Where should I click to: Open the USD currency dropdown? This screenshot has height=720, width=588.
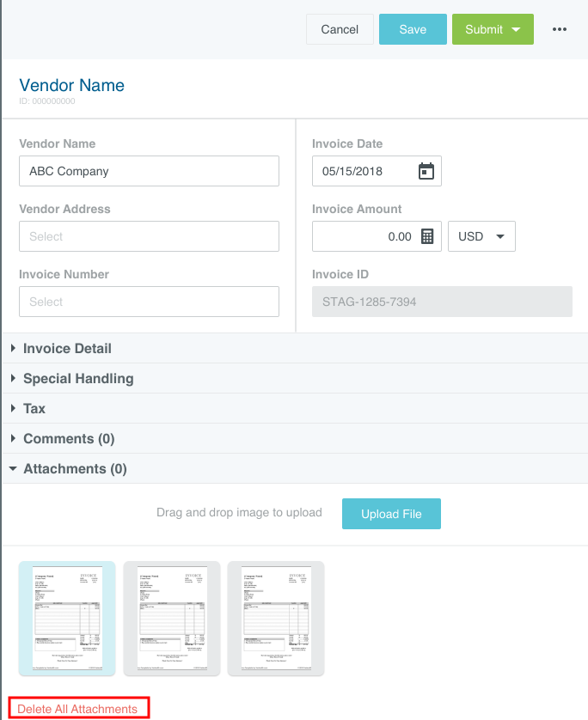[481, 236]
